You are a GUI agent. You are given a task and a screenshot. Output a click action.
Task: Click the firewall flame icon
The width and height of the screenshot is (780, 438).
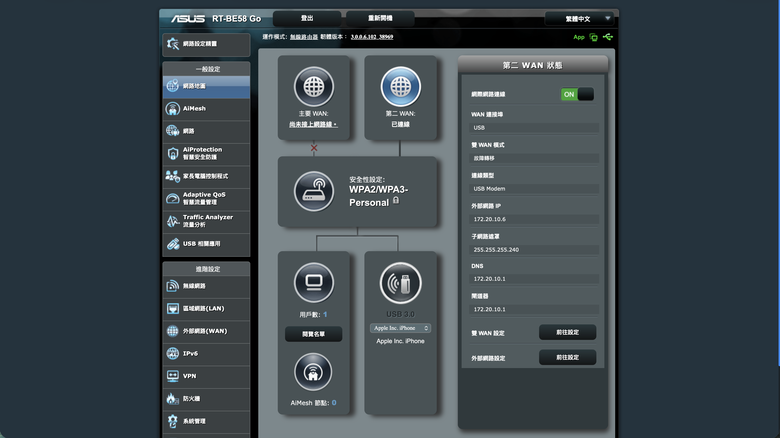172,398
